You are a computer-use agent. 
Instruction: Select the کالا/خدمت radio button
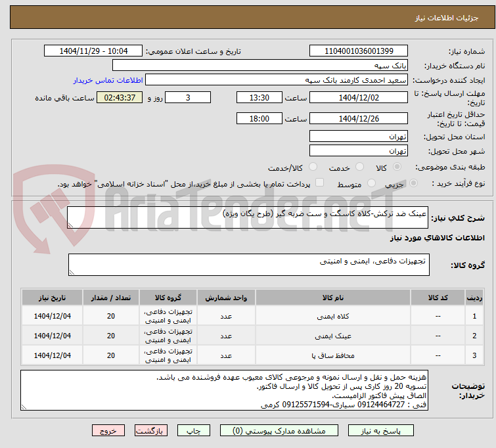[313, 167]
